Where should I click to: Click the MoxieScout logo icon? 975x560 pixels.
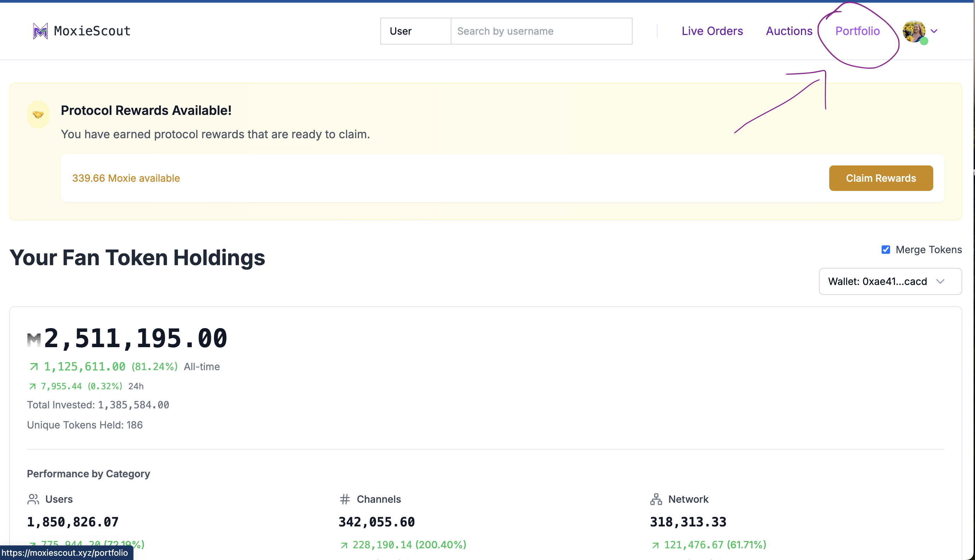tap(40, 31)
